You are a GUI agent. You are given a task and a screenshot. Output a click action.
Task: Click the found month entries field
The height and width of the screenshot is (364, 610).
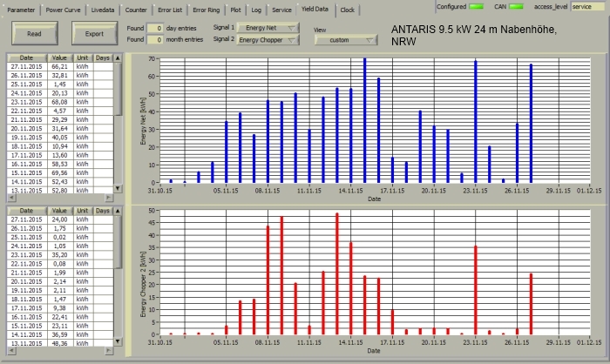coord(155,39)
